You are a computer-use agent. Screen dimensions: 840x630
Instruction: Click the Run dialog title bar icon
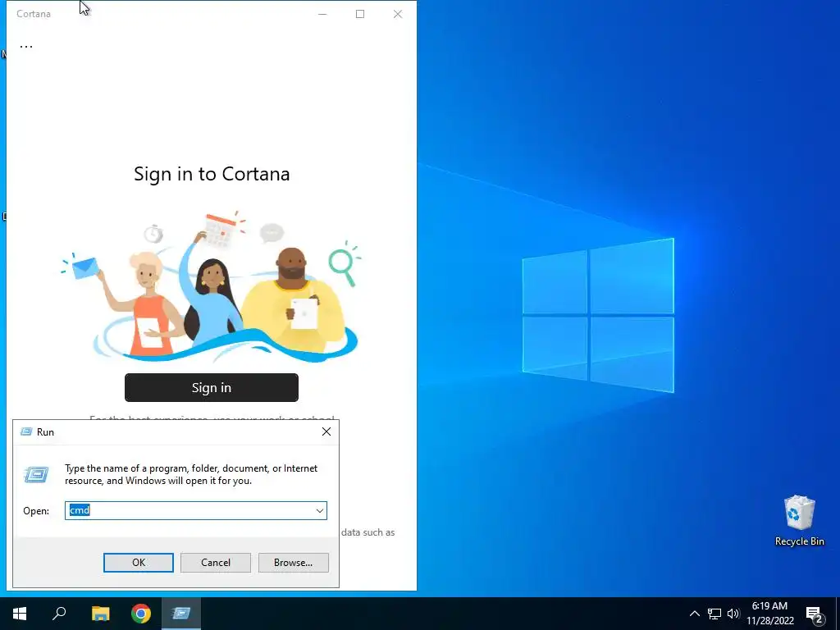click(x=25, y=431)
